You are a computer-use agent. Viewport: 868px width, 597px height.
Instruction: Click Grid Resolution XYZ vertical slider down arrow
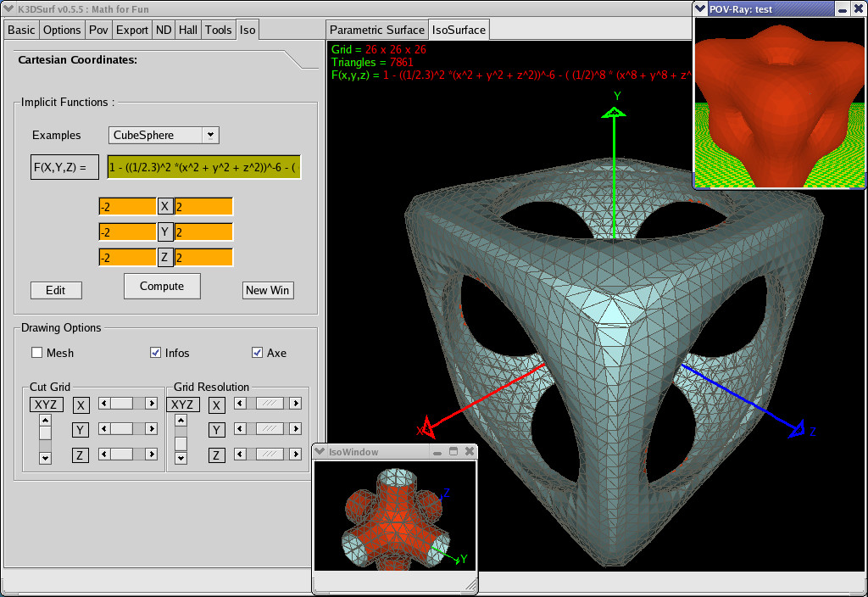tap(181, 458)
